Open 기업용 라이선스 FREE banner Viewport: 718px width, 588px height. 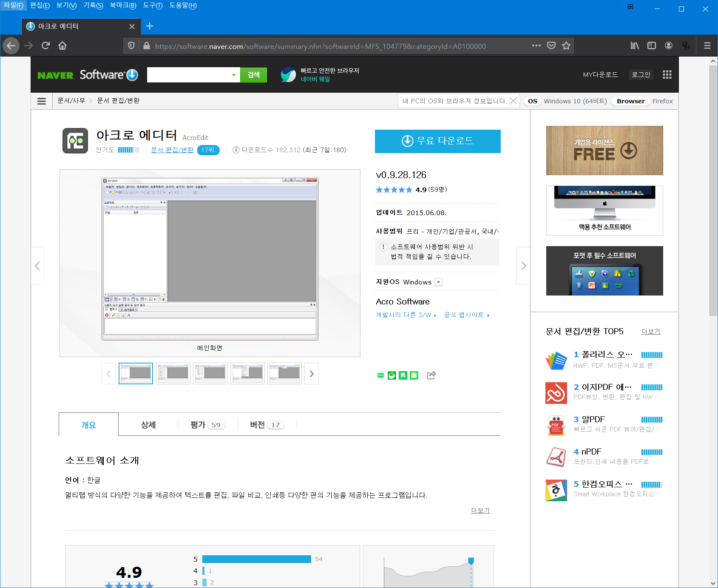click(604, 151)
